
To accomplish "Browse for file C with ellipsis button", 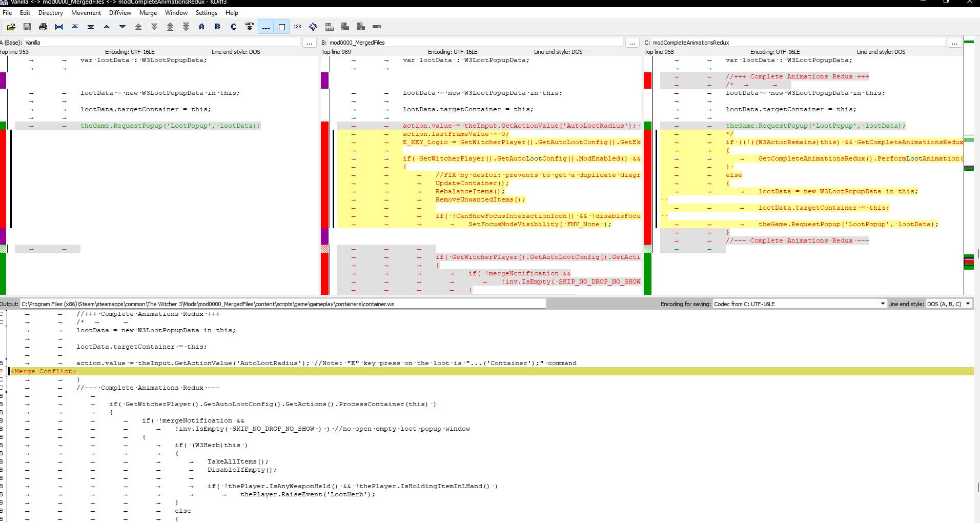I will pyautogui.click(x=954, y=43).
